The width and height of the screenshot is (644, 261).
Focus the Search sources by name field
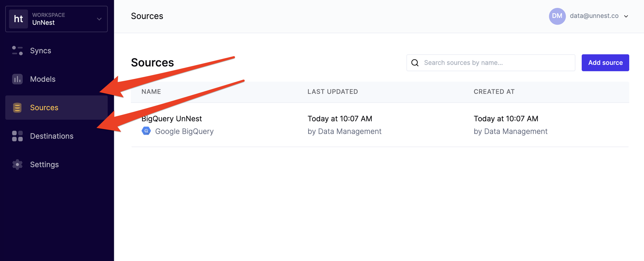[491, 63]
